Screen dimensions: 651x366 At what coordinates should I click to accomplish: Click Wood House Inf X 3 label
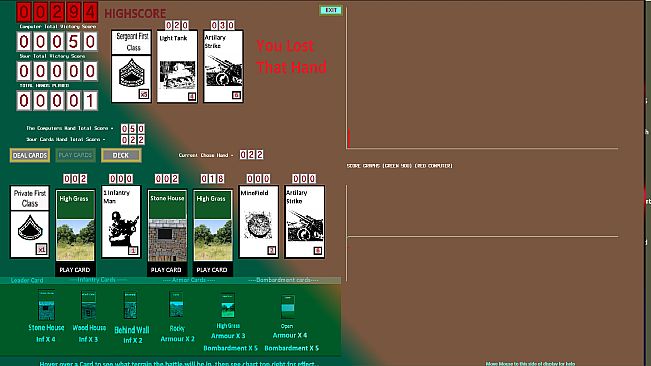(x=89, y=333)
